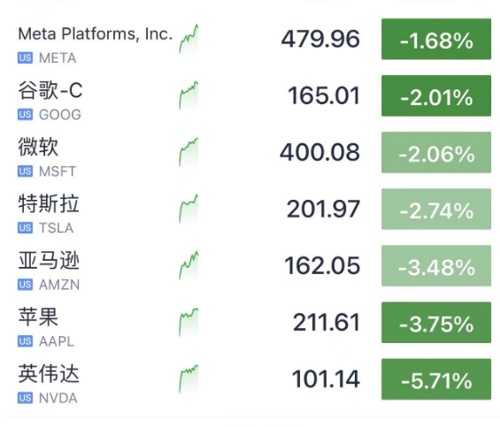Open the AAPL sparkline chart
500x427 pixels.
[x=189, y=322]
